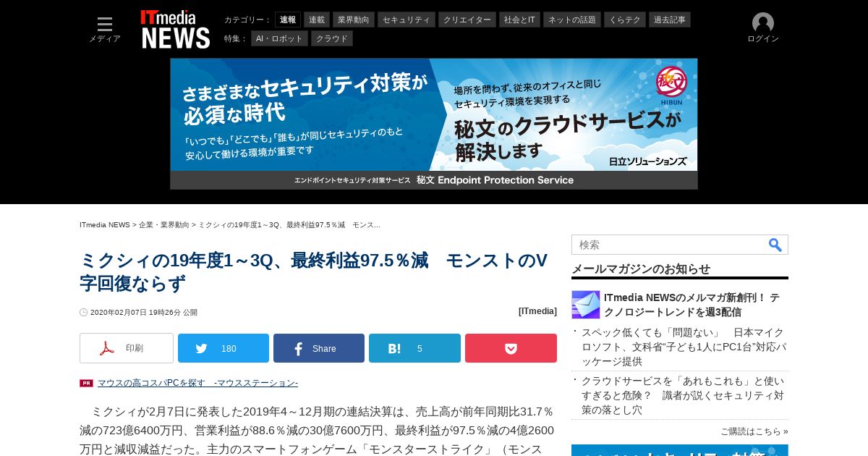Image resolution: width=868 pixels, height=456 pixels.
Task: Click the ログイン text label
Action: click(763, 39)
